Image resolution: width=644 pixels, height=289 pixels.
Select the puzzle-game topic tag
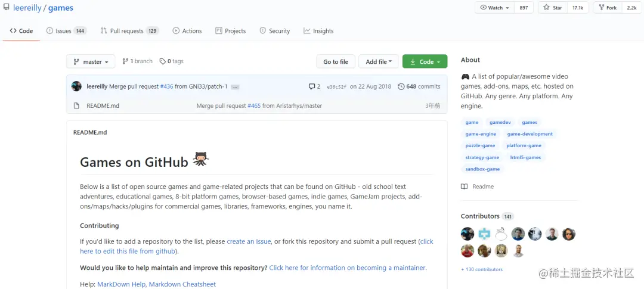pyautogui.click(x=480, y=145)
